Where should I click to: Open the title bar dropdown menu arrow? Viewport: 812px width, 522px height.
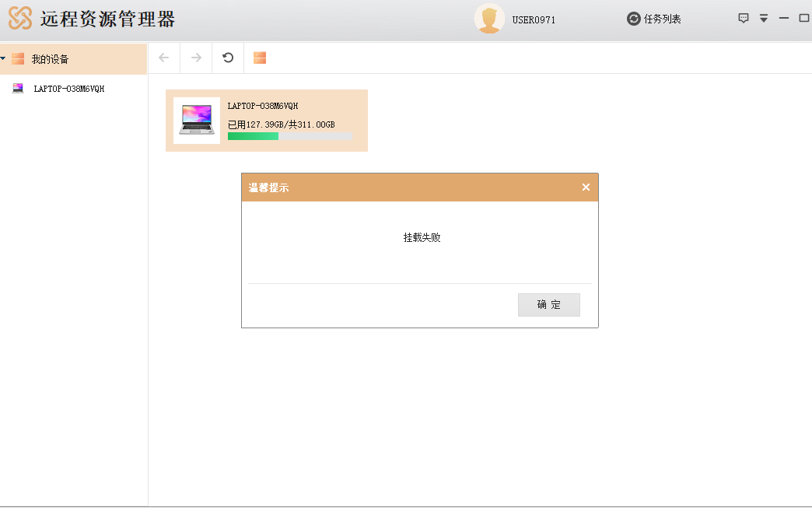click(764, 19)
